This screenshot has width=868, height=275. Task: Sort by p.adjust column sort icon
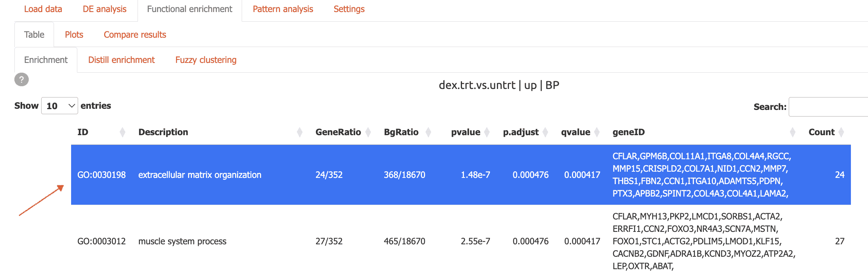(545, 132)
